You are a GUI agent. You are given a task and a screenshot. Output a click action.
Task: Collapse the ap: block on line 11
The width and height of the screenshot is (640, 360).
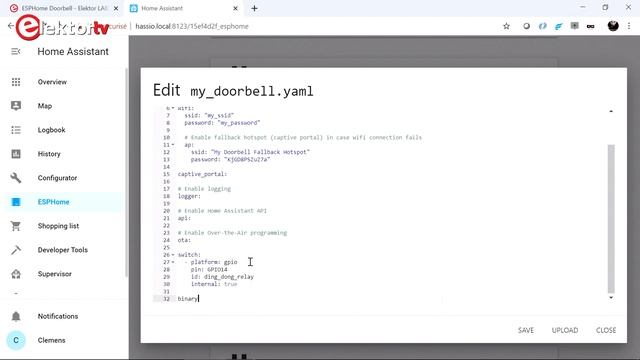(173, 145)
